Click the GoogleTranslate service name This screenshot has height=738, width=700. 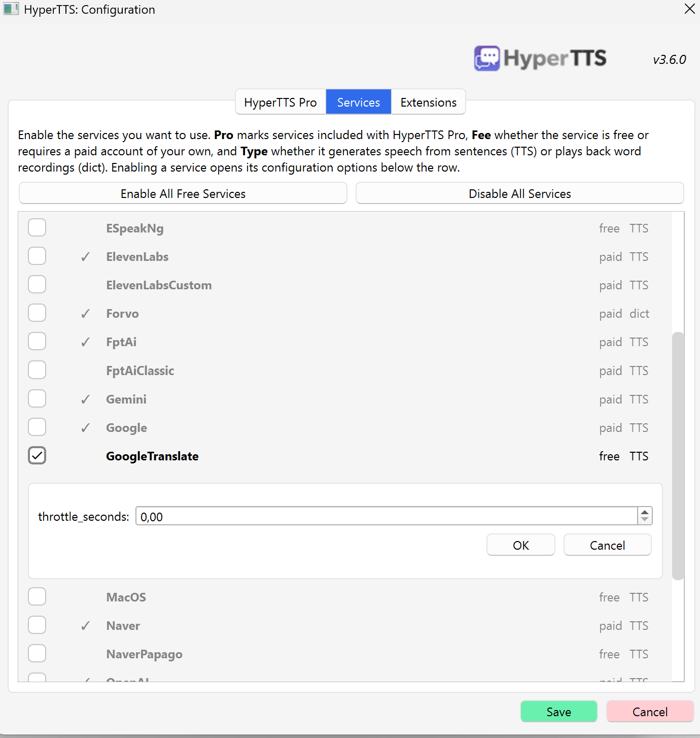point(152,456)
